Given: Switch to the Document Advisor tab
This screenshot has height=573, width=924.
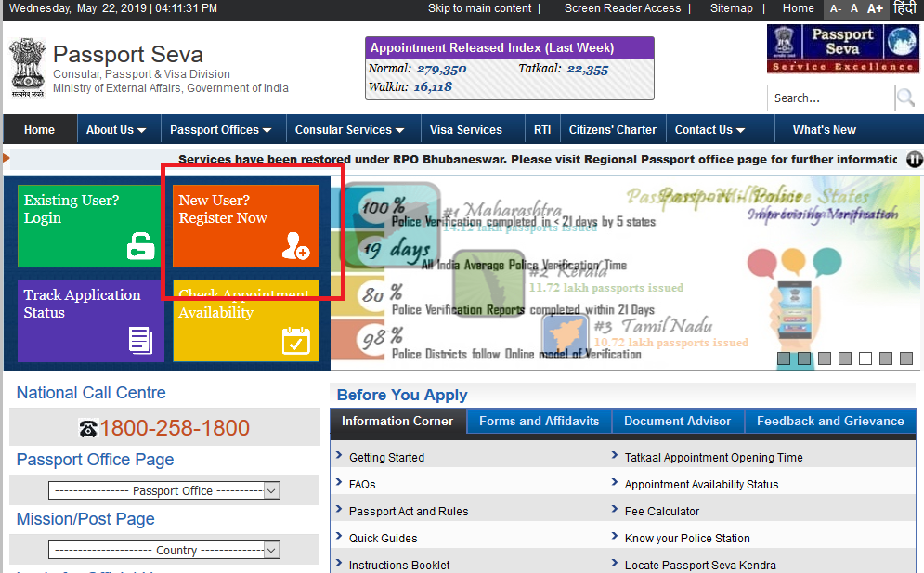Looking at the screenshot, I should 677,421.
